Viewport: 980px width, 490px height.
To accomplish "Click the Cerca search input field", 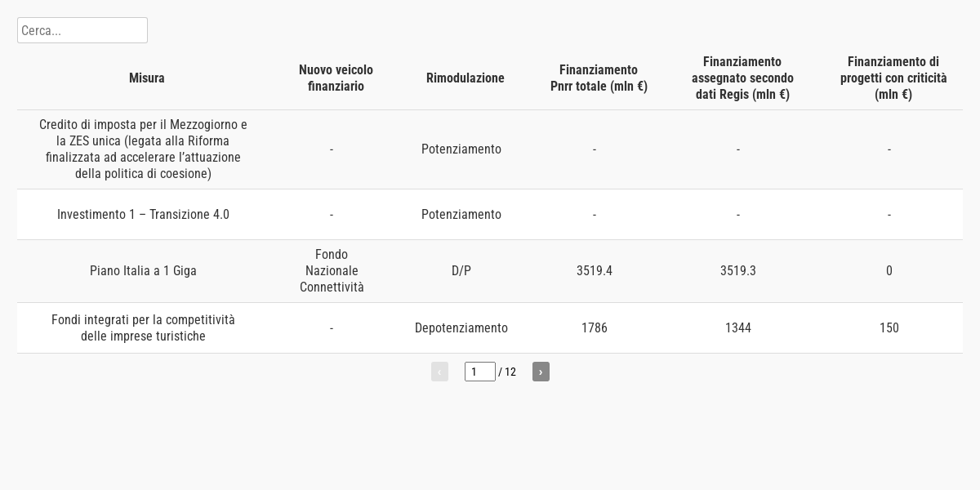I will tap(82, 30).
